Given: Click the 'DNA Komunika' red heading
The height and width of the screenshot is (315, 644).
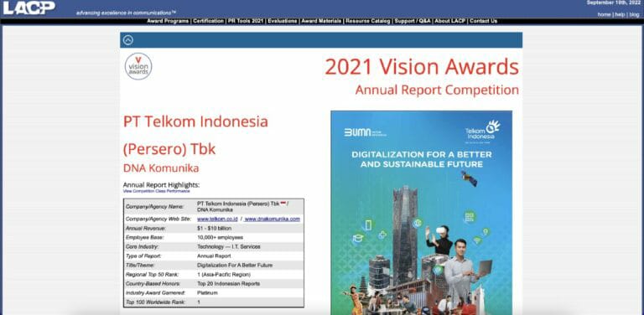Looking at the screenshot, I should 161,168.
